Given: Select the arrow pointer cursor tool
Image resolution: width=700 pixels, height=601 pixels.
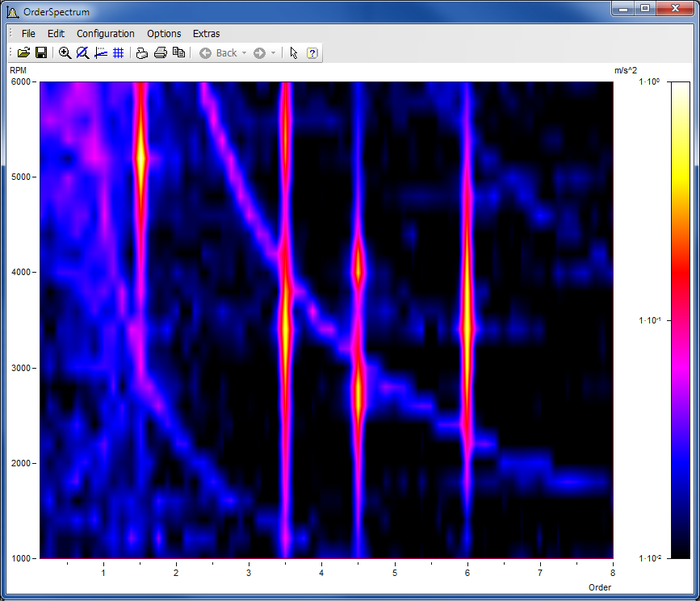Looking at the screenshot, I should click(293, 52).
